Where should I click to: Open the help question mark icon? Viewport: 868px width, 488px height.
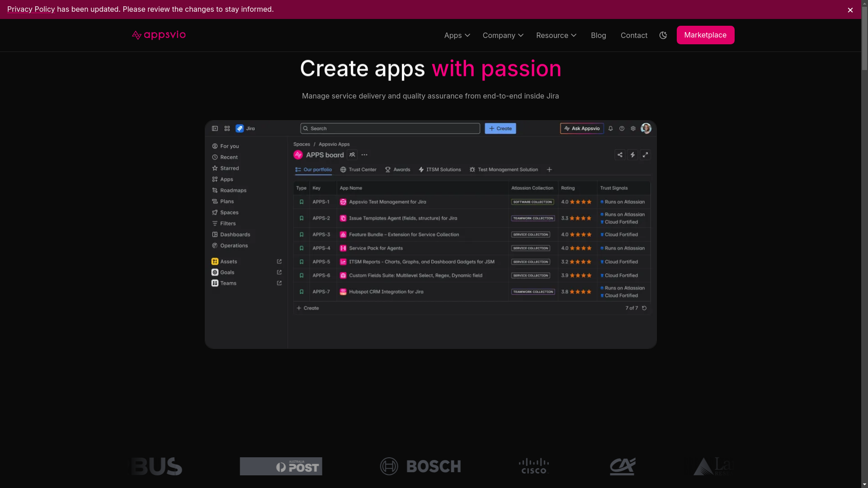tap(622, 128)
